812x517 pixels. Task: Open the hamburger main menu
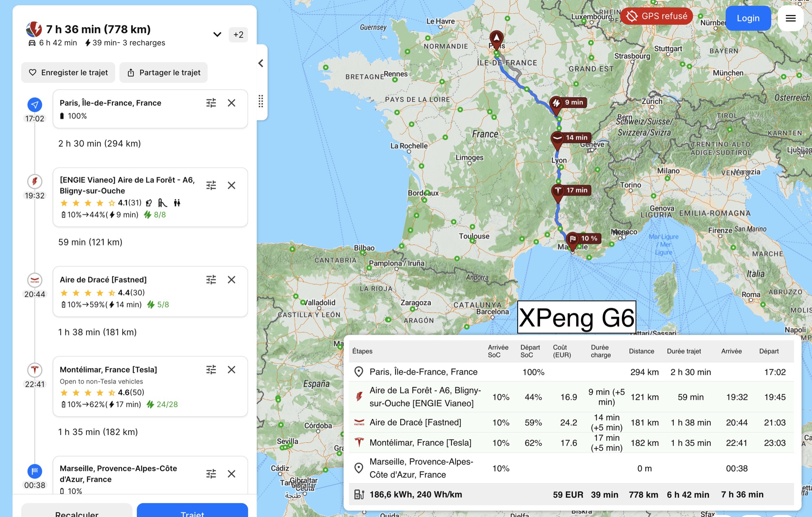coord(790,18)
